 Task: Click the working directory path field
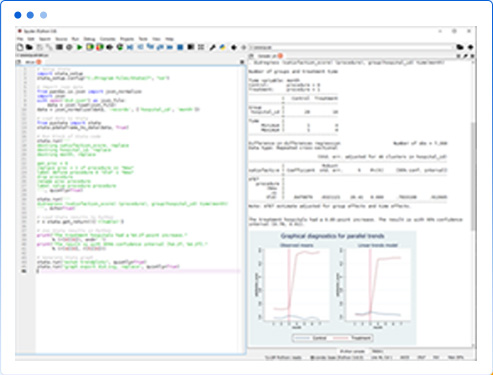coord(352,47)
